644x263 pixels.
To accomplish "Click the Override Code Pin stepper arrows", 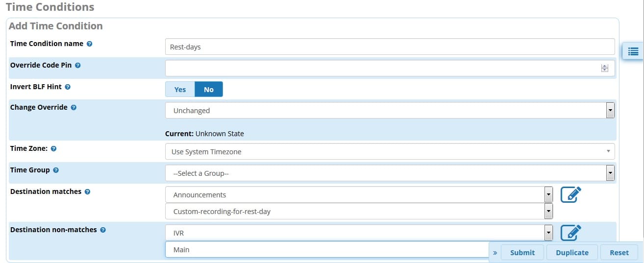I will click(604, 69).
